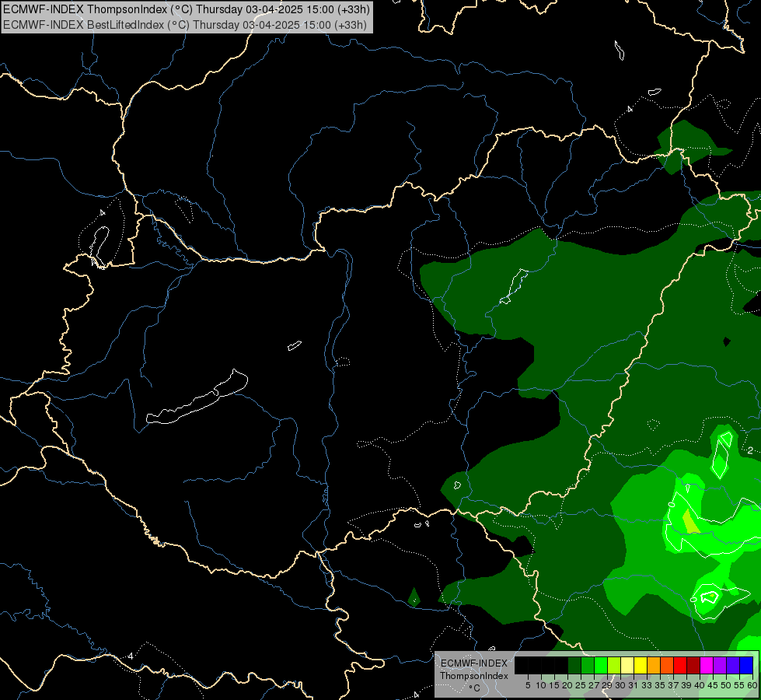
Task: Select the dark green 20–25 legend swatch
Action: (574, 665)
